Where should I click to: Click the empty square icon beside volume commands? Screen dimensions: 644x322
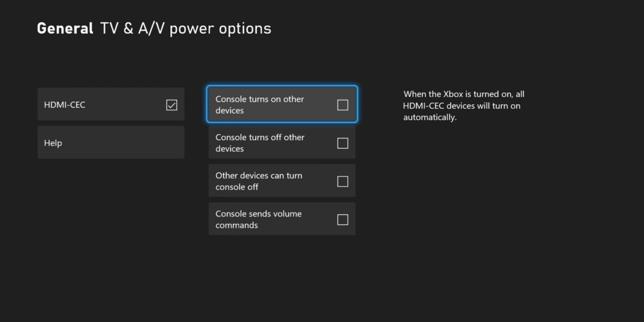pos(342,220)
